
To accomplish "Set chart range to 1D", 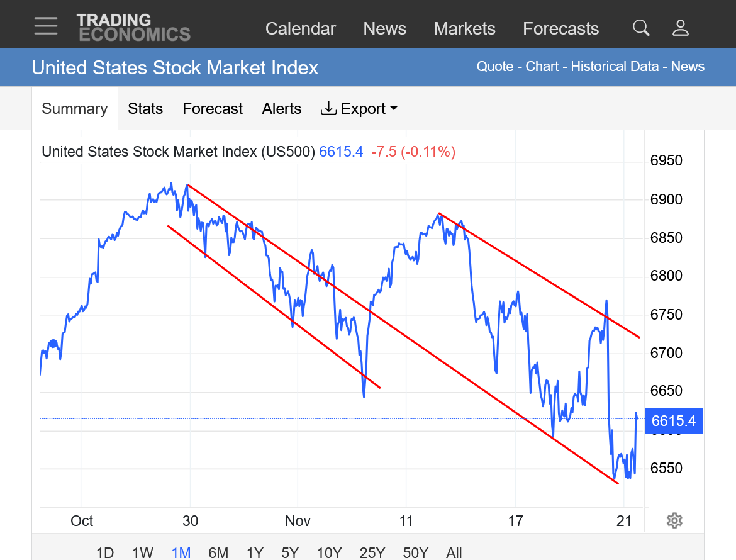I will pos(105,553).
